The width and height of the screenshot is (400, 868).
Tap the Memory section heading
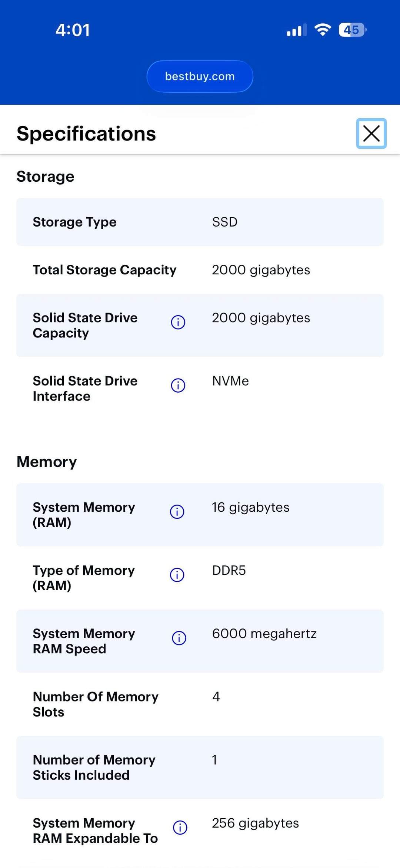pos(47,462)
